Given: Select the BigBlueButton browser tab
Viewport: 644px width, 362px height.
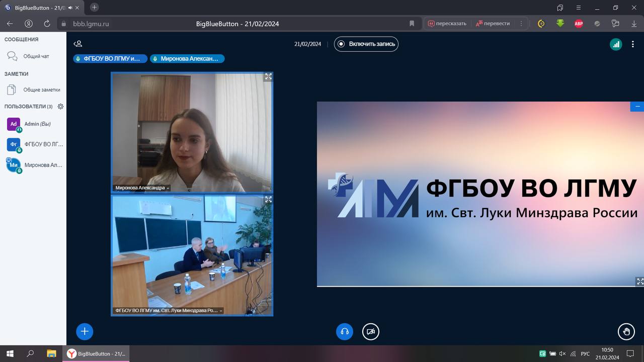Looking at the screenshot, I should coord(43,8).
